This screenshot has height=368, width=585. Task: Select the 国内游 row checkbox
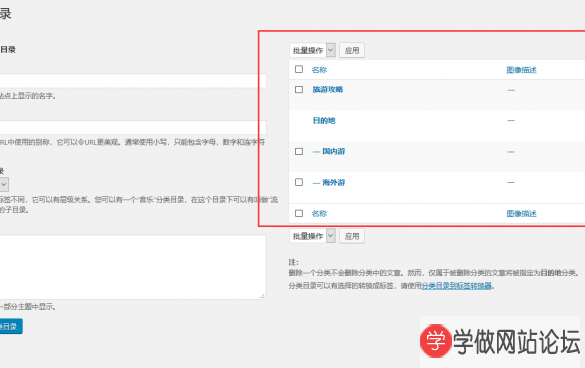[299, 152]
